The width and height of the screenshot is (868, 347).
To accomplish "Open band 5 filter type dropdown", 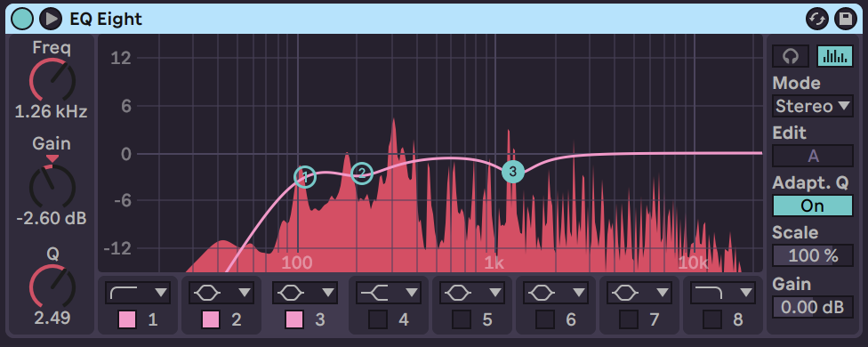I will (472, 292).
